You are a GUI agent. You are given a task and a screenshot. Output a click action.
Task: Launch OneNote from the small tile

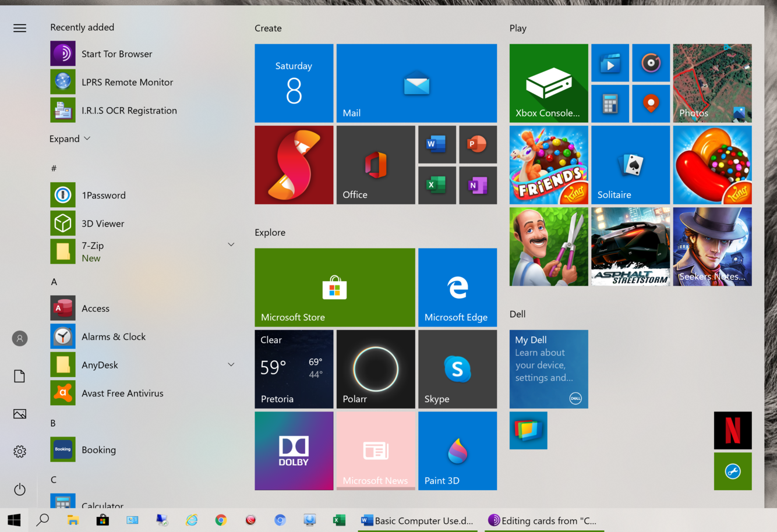(478, 185)
